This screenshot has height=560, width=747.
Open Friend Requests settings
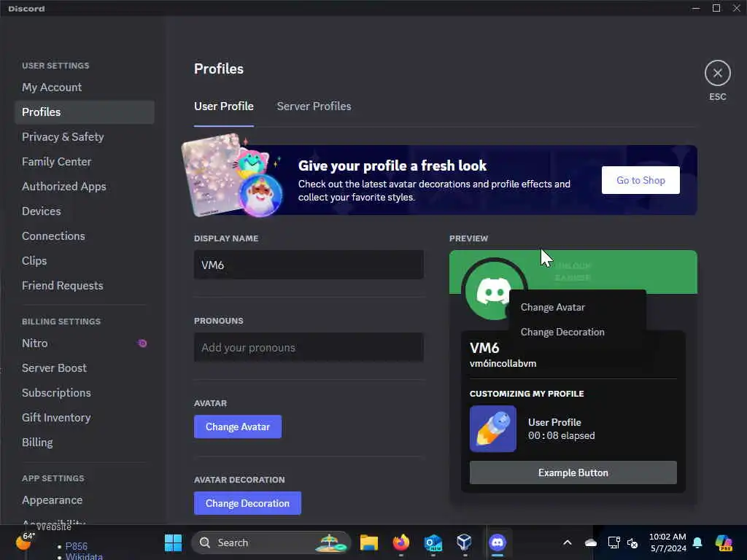coord(85,285)
